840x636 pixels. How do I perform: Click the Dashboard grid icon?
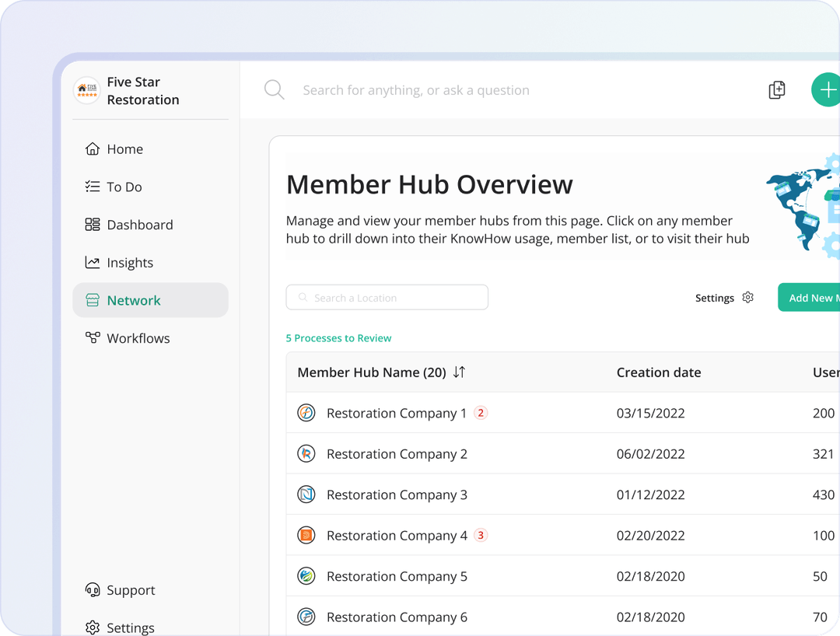click(x=93, y=225)
